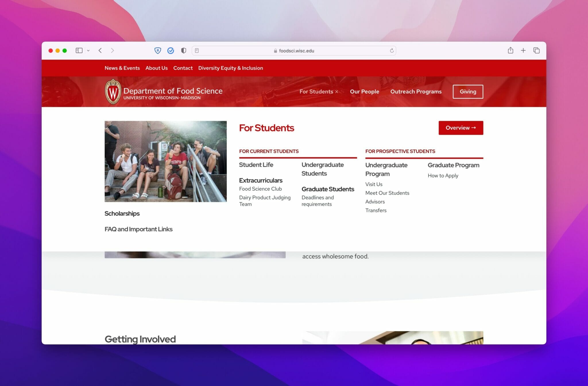The image size is (588, 386).
Task: Open the About Us menu item
Action: [x=156, y=68]
